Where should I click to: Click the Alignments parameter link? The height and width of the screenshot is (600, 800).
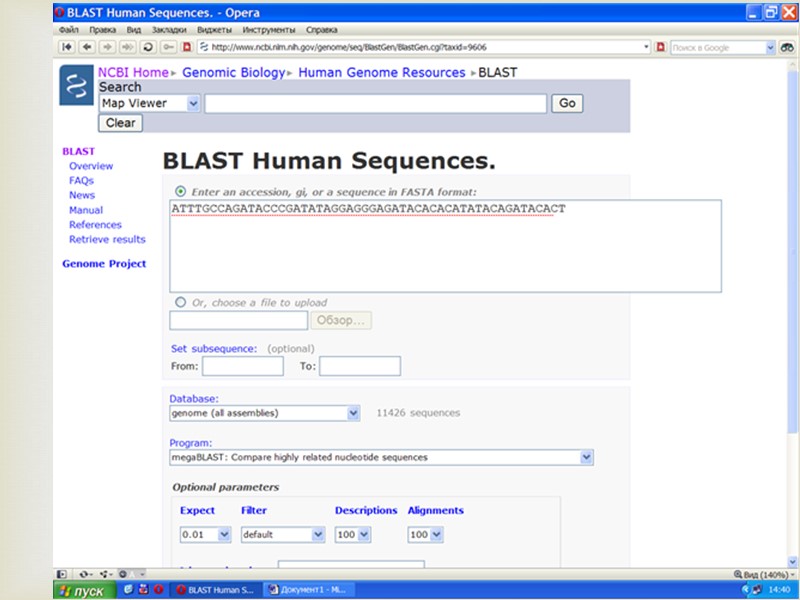click(436, 510)
